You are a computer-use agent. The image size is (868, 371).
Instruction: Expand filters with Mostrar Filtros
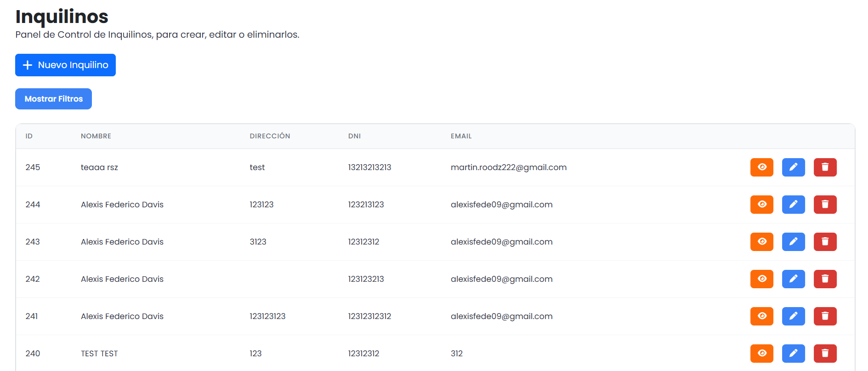click(x=53, y=99)
